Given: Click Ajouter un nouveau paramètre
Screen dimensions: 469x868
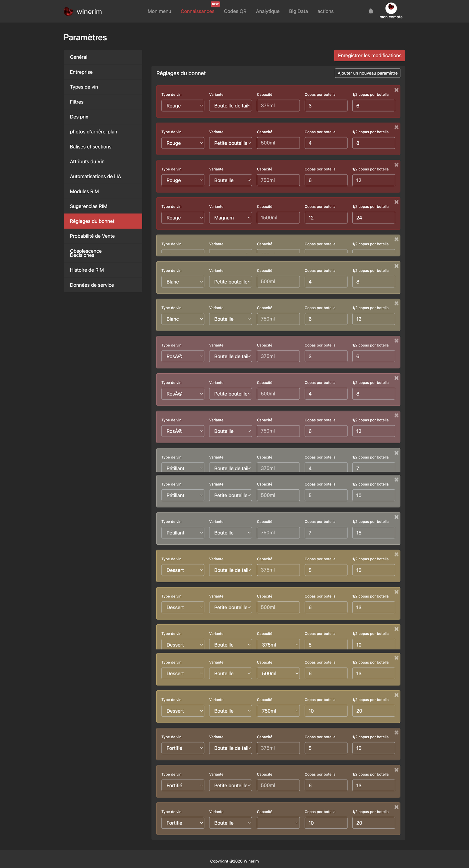Looking at the screenshot, I should [x=368, y=73].
